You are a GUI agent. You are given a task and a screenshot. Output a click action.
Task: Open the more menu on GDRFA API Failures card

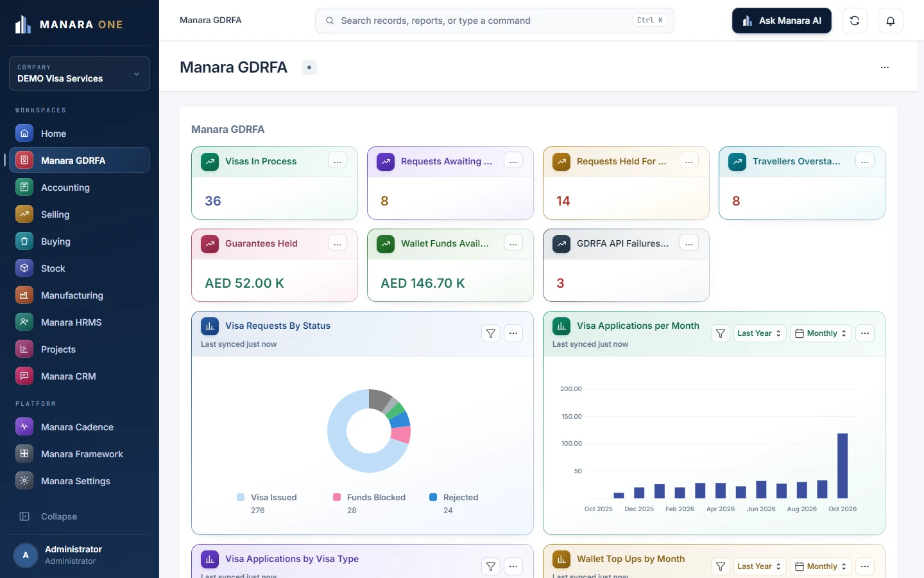(x=689, y=243)
